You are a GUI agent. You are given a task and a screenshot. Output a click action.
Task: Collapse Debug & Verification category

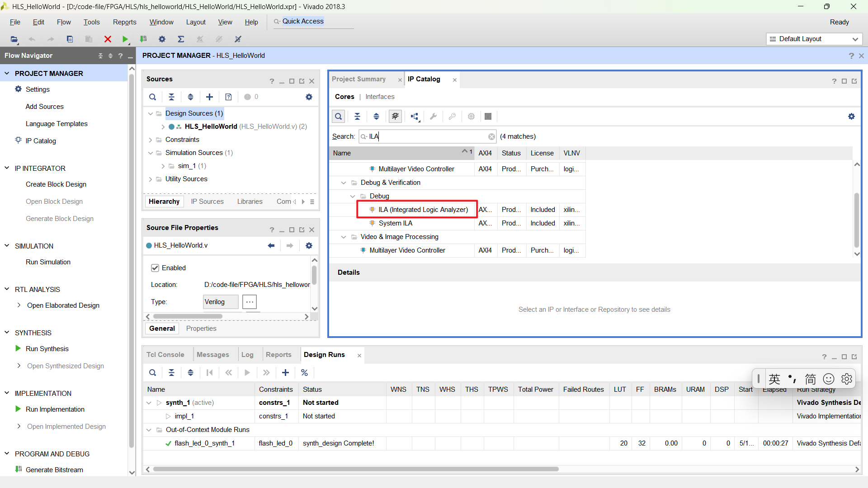pos(343,183)
